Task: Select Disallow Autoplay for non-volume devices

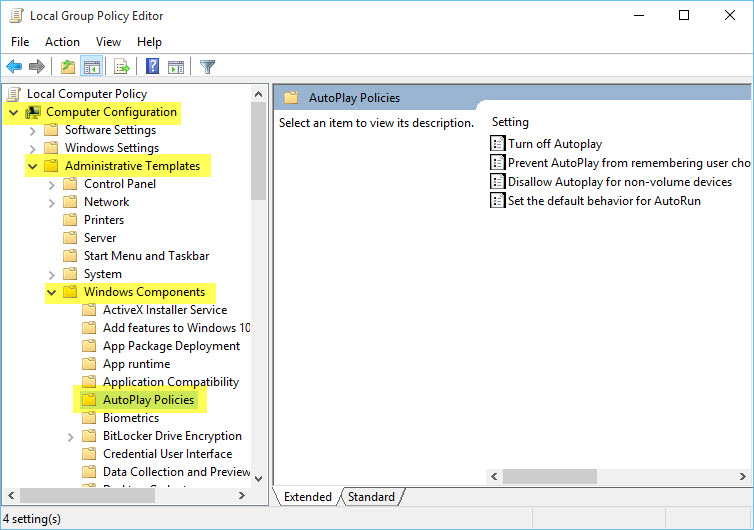Action: 619,182
